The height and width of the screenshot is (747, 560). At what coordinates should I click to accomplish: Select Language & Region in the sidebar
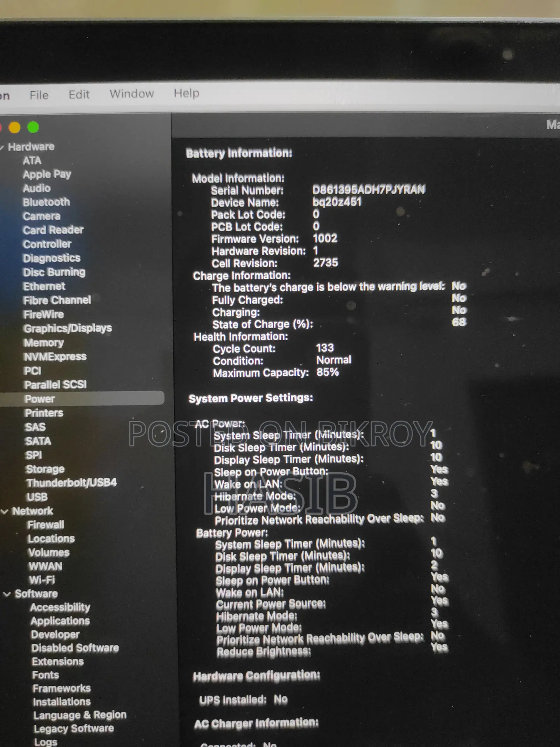[x=80, y=715]
